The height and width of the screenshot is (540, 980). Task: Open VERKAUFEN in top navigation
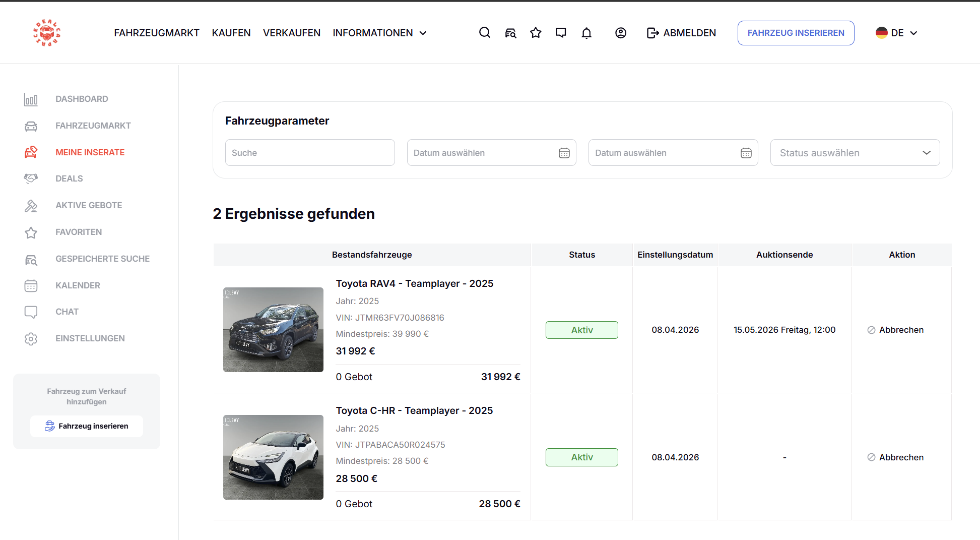[x=292, y=33]
